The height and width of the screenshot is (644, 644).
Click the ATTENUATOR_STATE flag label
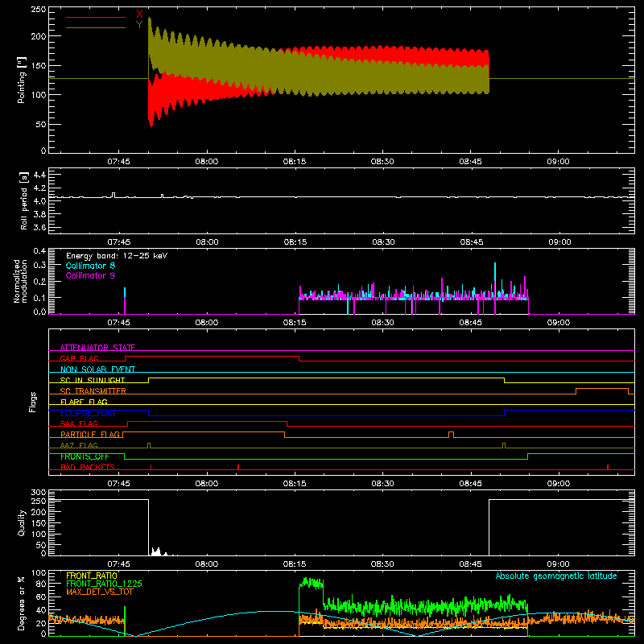(x=97, y=348)
